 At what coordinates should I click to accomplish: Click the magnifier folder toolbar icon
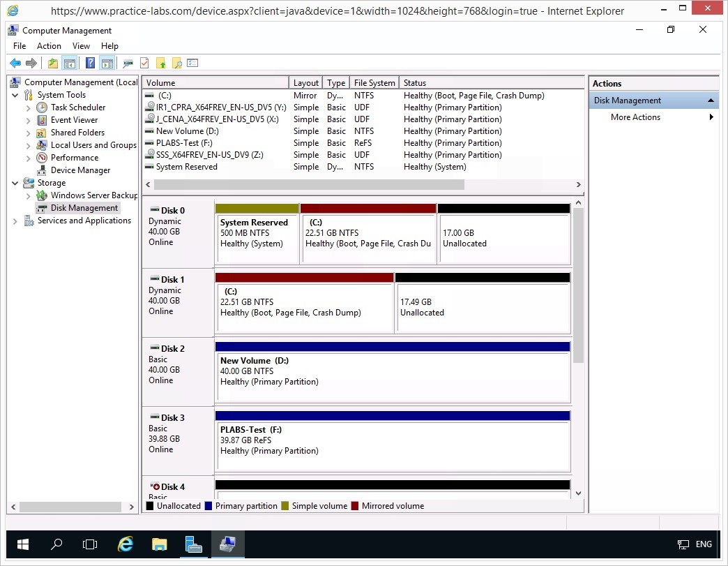[x=177, y=64]
